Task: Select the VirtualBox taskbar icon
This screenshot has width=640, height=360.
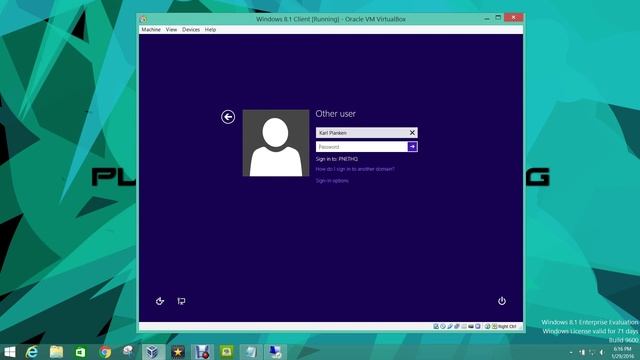Action: click(153, 352)
